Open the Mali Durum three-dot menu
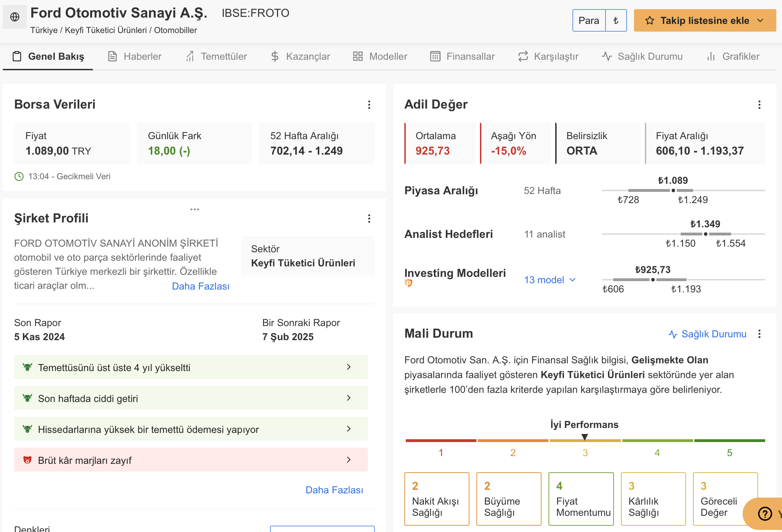 pos(759,334)
